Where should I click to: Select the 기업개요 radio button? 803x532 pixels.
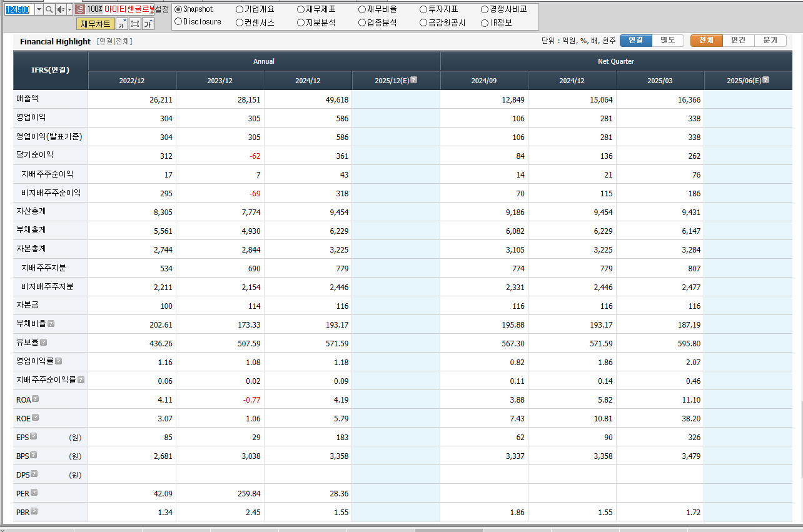(240, 9)
